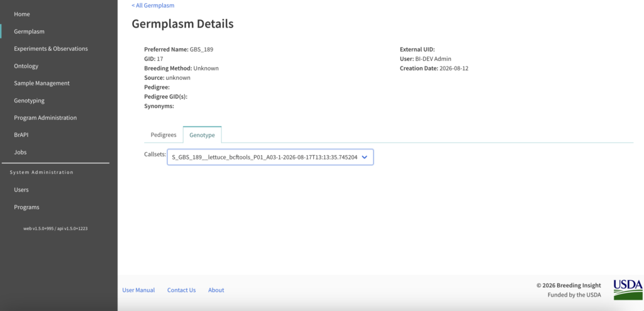The height and width of the screenshot is (311, 644).
Task: Click Source: unknown text
Action: tap(167, 77)
